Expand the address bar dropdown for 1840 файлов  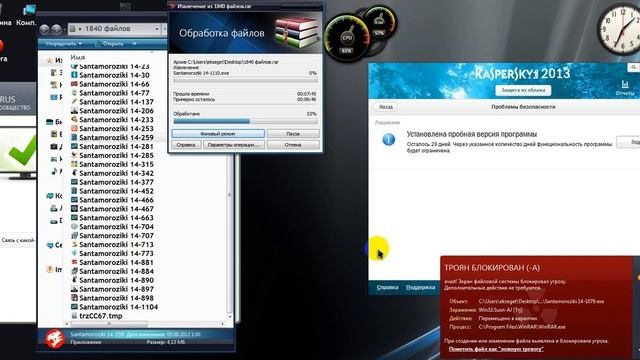click(x=157, y=29)
